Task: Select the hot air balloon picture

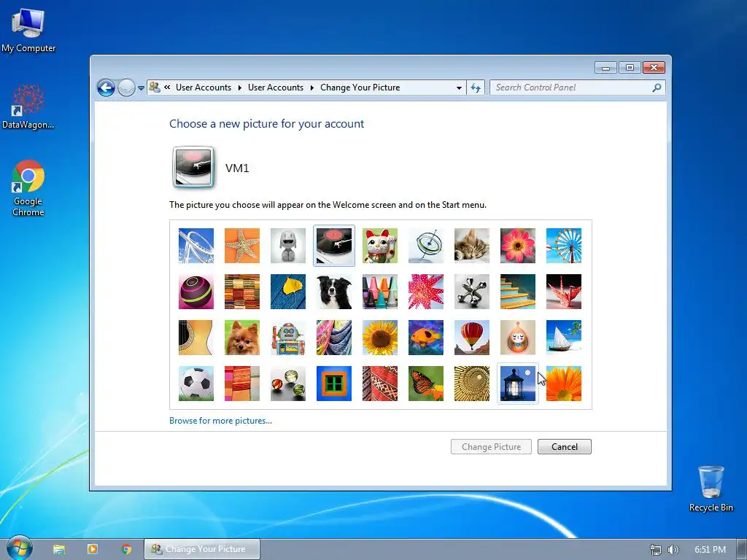Action: tap(472, 338)
